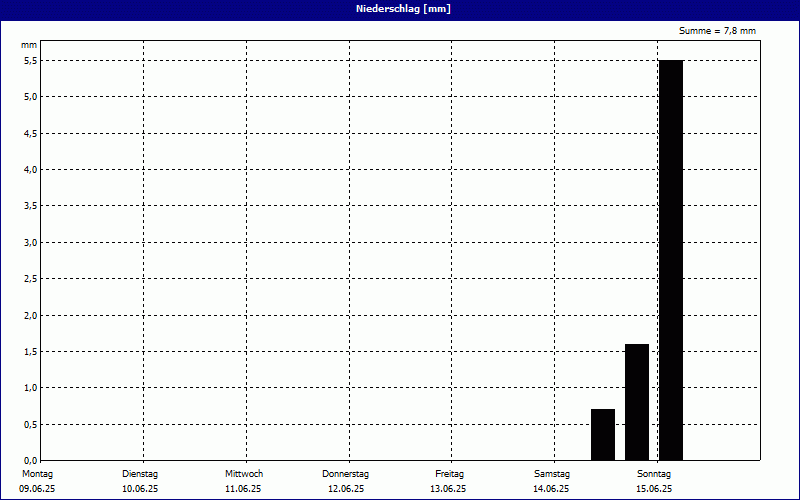Select the Mittwoch axis label
This screenshot has height=500, width=800.
tap(244, 474)
